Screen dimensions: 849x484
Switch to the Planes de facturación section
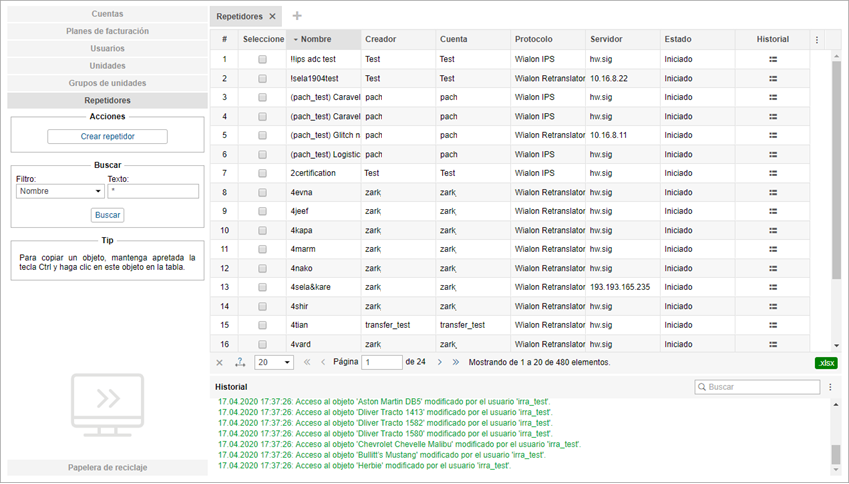coord(107,32)
